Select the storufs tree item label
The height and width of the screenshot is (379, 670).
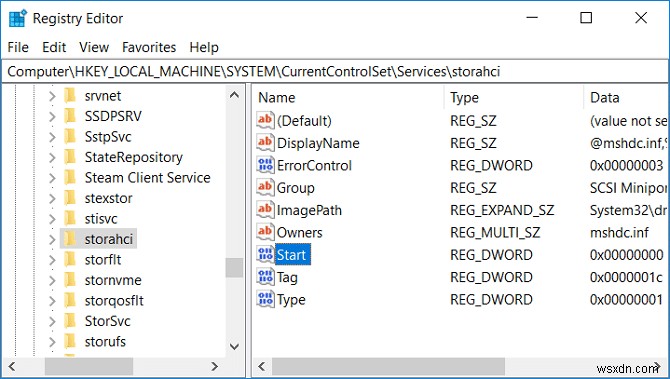pos(105,341)
